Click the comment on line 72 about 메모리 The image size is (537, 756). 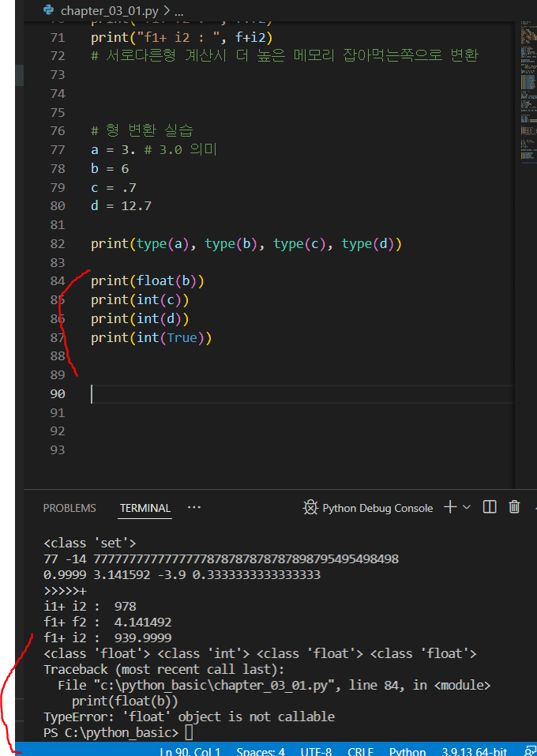(x=284, y=55)
